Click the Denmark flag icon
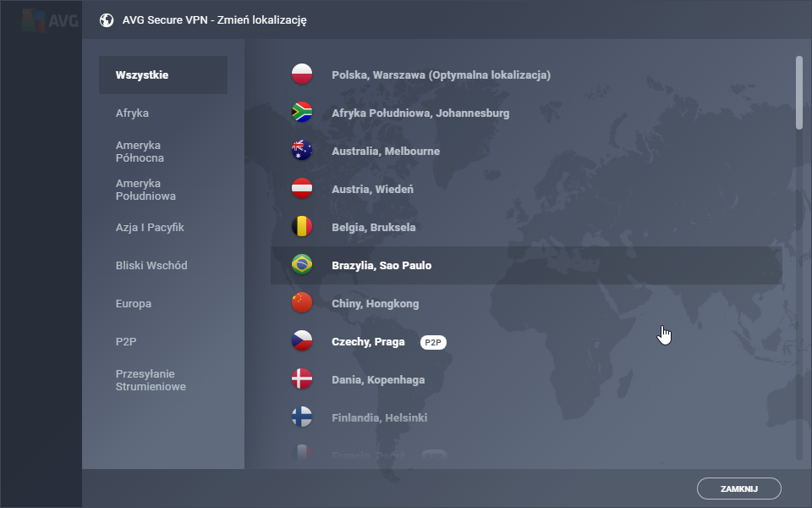 coord(302,380)
